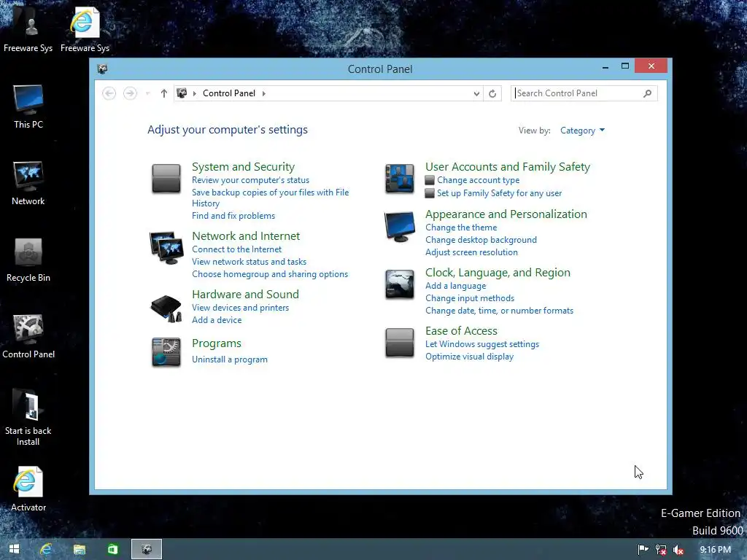Select the This PC desktop icon
The image size is (747, 560).
click(x=28, y=106)
